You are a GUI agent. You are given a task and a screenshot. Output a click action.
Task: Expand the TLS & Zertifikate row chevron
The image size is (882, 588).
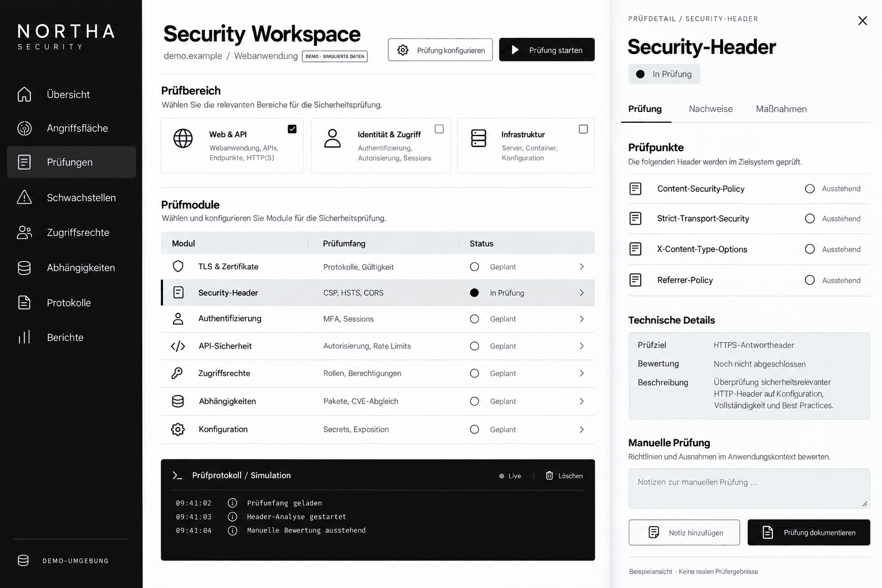point(582,267)
